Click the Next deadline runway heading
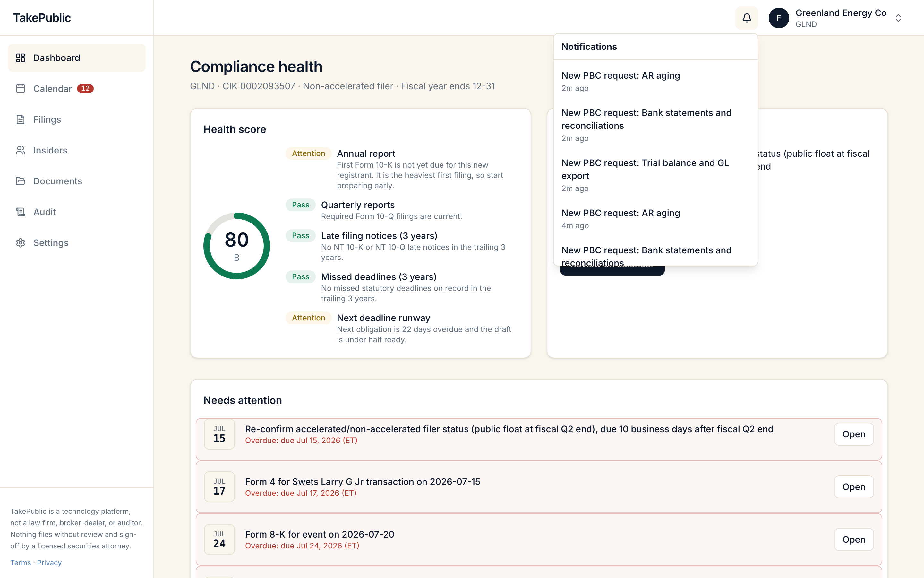The image size is (924, 578). pos(383,318)
